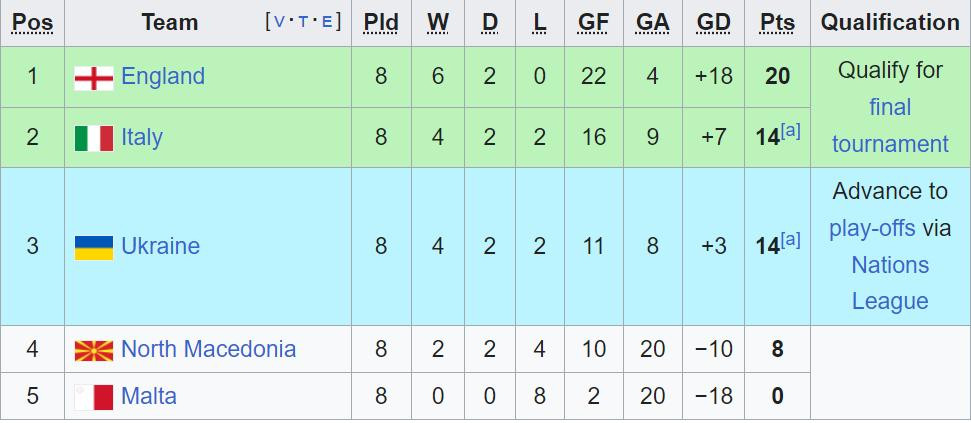The width and height of the screenshot is (971, 423).
Task: Click the GD column header abbreviation
Action: [x=713, y=22]
